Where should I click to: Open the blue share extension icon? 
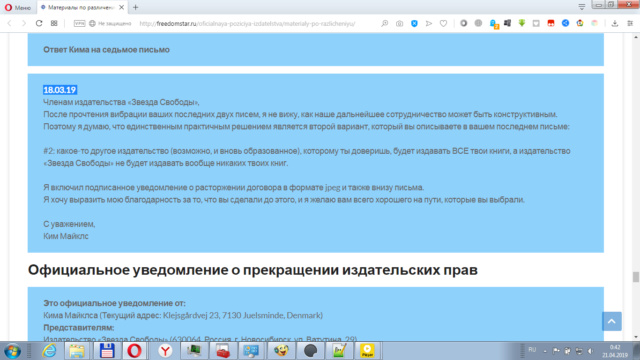pos(565,24)
